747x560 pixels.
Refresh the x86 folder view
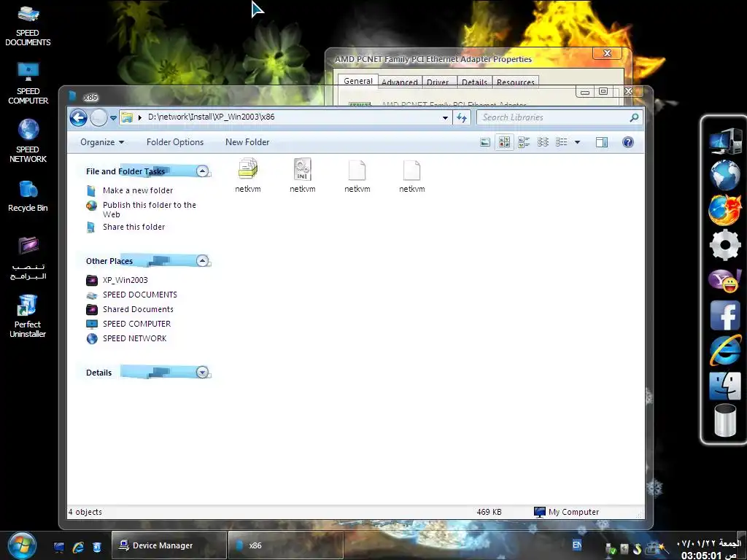(462, 117)
